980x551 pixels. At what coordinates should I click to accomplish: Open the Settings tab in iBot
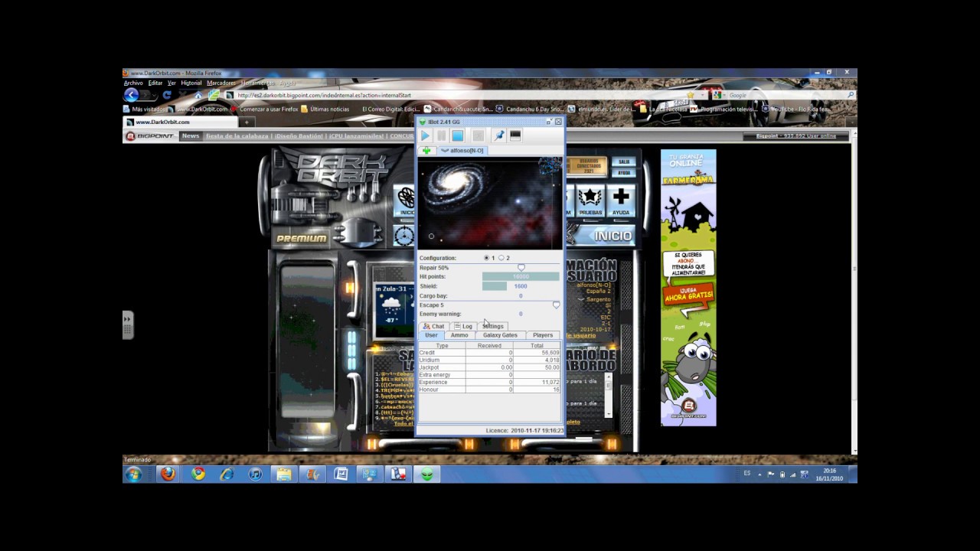coord(492,326)
